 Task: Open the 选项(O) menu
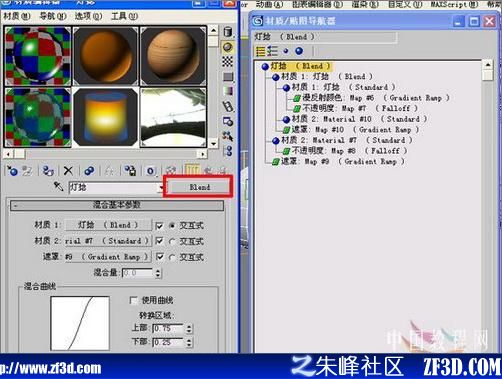(x=88, y=16)
